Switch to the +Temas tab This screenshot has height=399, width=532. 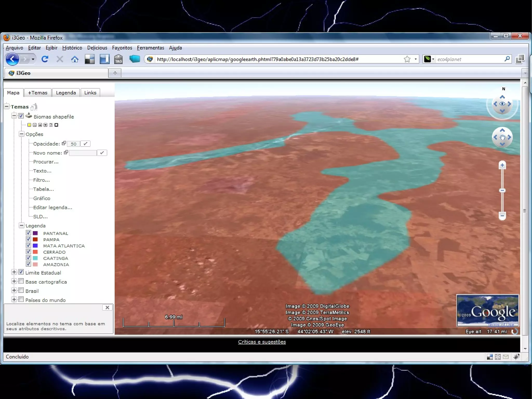point(38,93)
